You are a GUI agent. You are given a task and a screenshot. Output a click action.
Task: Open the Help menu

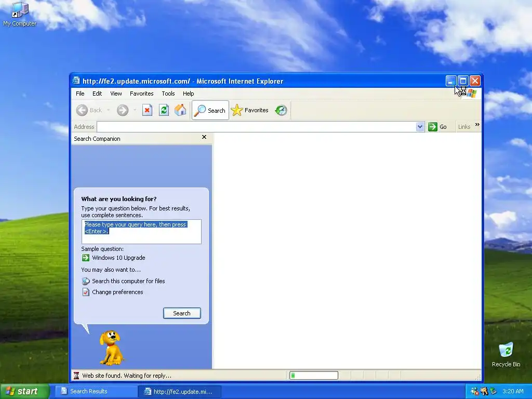coord(188,94)
